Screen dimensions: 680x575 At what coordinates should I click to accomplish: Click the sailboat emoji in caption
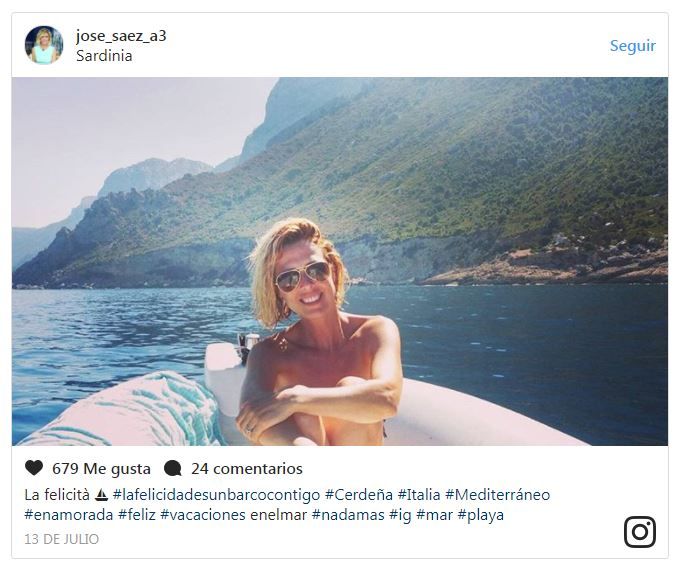(x=101, y=494)
